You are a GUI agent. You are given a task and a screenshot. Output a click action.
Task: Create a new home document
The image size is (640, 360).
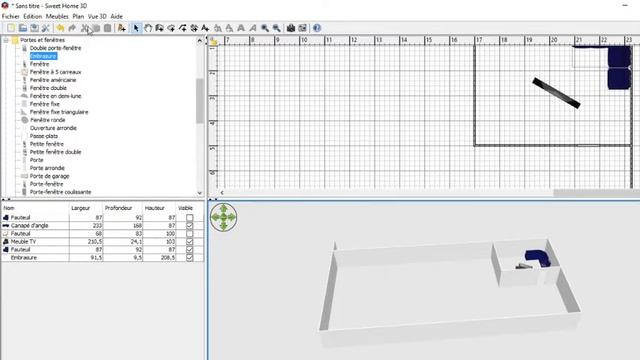11,28
